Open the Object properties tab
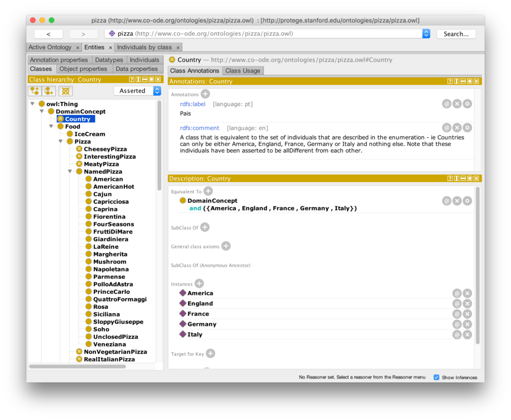511x420 pixels. (83, 69)
